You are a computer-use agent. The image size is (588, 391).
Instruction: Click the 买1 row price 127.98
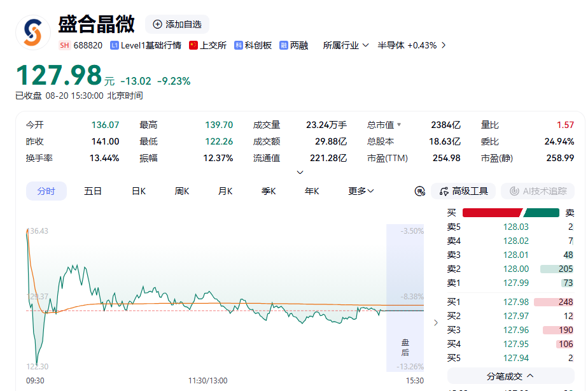516,302
